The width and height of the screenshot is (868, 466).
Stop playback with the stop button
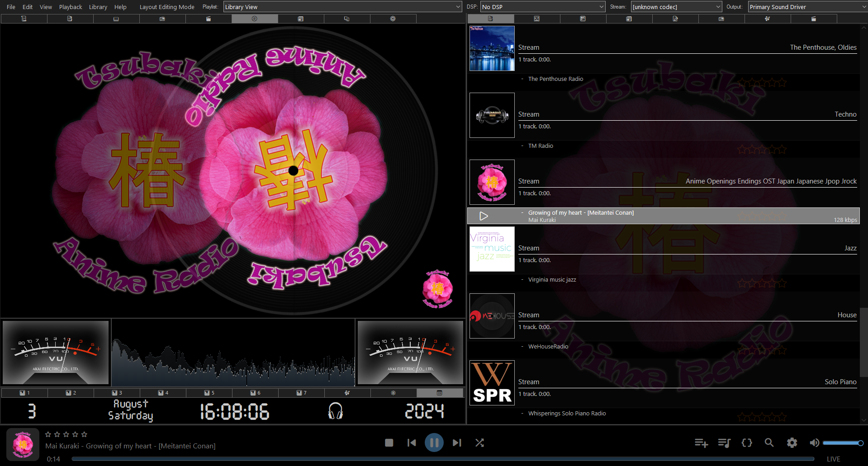coord(389,443)
